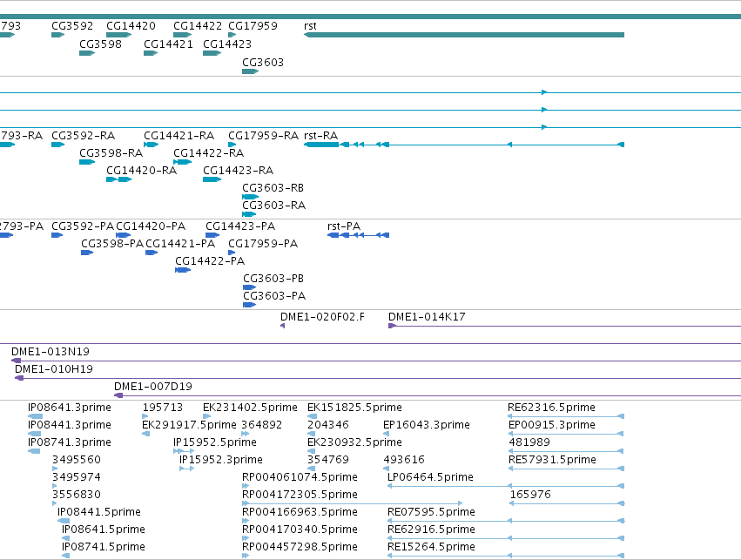Screen dimensions: 741x560
Task: Select the rst gene bar
Action: 464,35
